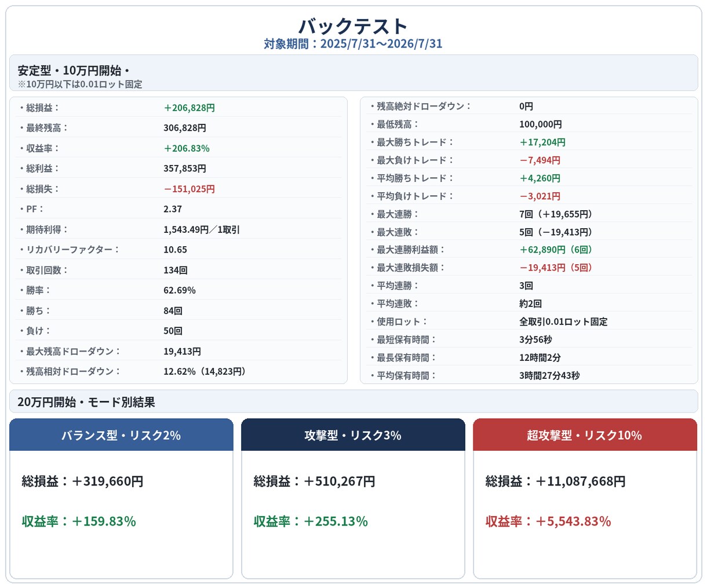Select the 最大残高ドローダウン value 19,413円
This screenshot has width=707, height=588.
click(183, 351)
